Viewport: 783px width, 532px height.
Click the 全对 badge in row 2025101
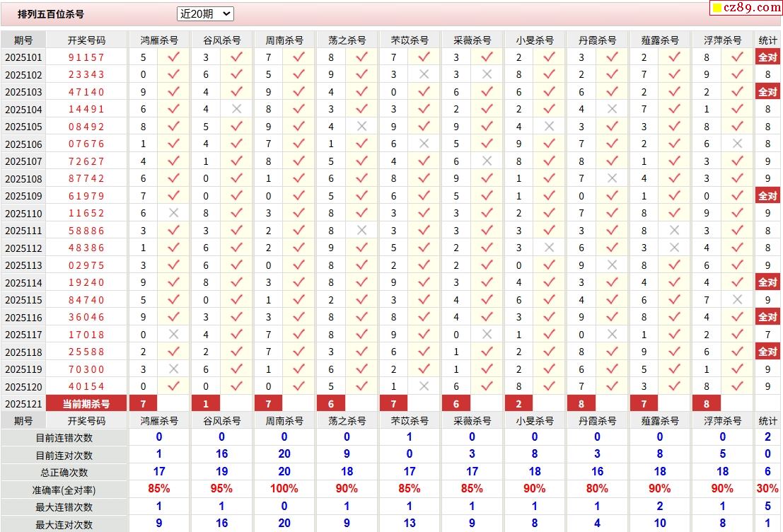click(768, 57)
